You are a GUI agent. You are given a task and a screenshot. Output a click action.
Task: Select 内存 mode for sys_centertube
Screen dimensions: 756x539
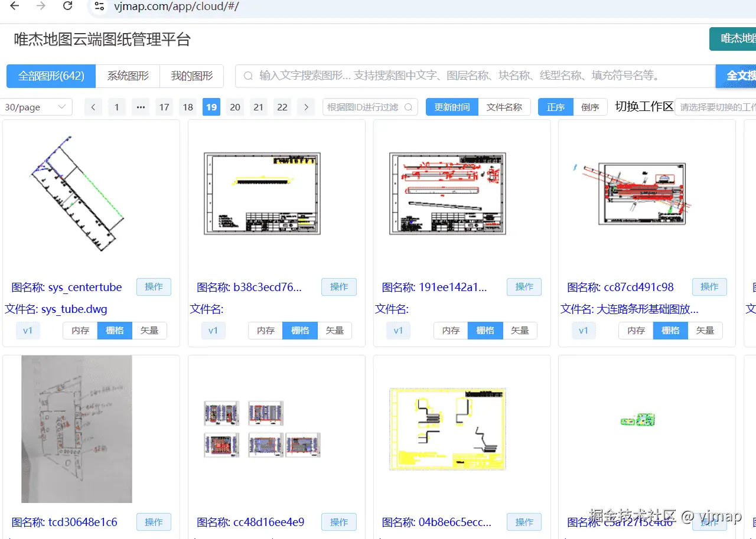point(80,331)
